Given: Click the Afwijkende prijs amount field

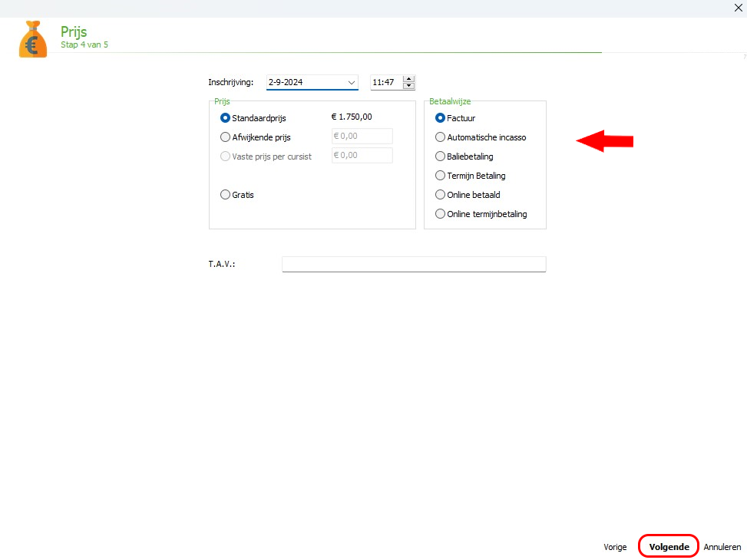Looking at the screenshot, I should pyautogui.click(x=362, y=137).
